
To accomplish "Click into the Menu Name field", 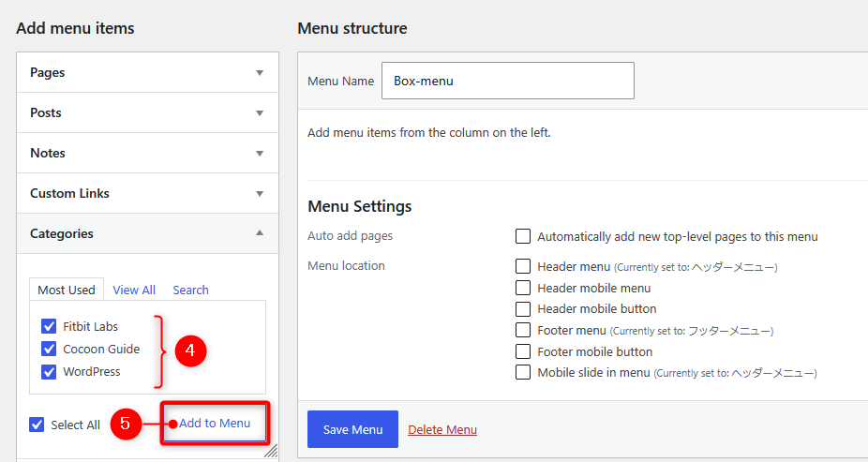I will click(x=508, y=81).
